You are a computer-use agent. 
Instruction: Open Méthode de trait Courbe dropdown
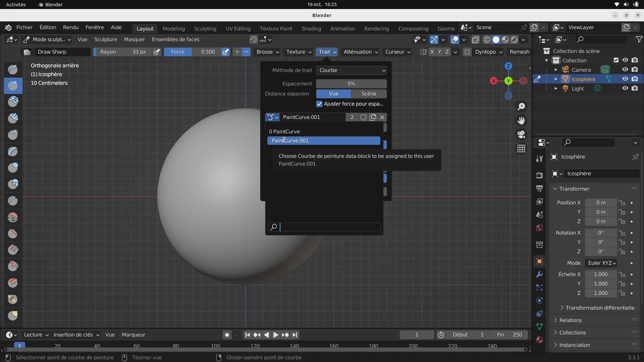(351, 70)
